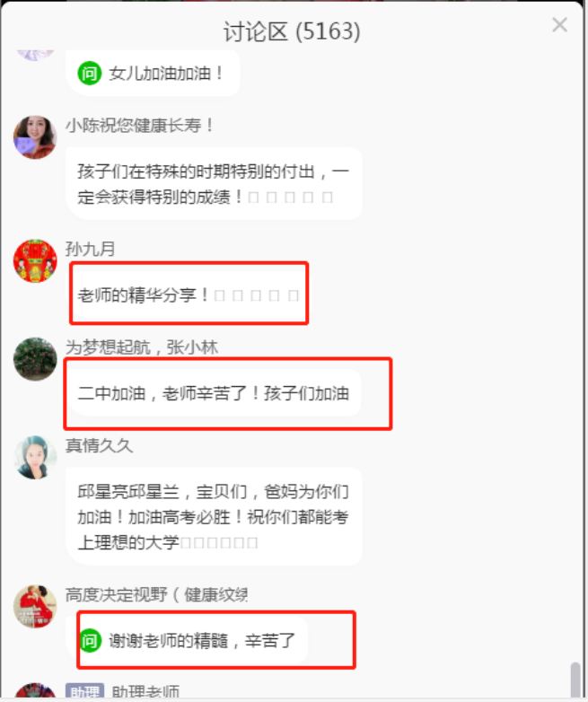Open the avatar of 高度决定视野
The width and height of the screenshot is (588, 702).
point(35,606)
